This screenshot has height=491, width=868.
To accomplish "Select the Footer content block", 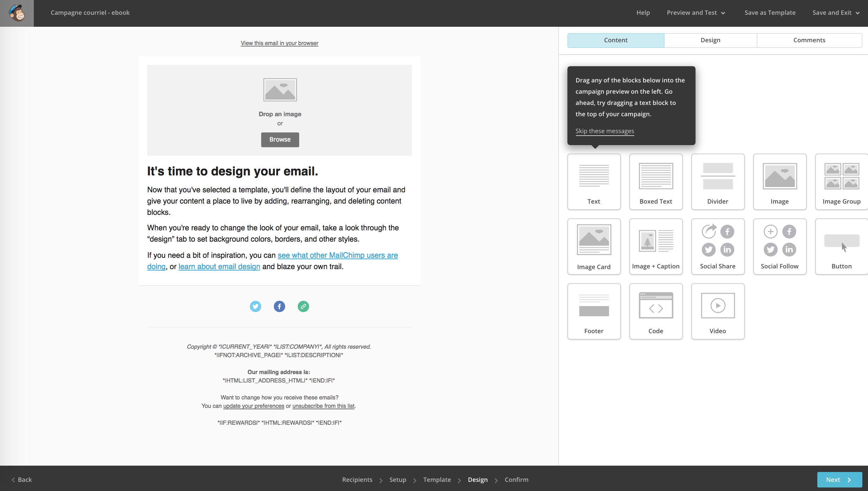I will [x=594, y=311].
